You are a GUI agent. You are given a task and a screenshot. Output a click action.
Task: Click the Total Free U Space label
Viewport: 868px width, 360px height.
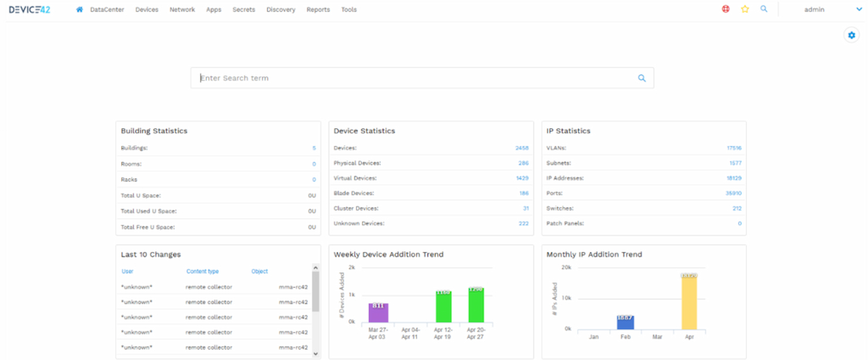[148, 227]
